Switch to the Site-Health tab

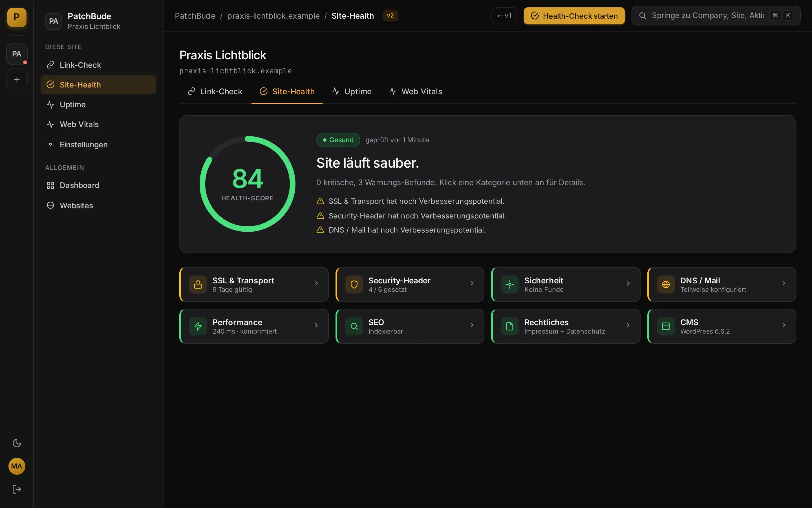tap(287, 91)
